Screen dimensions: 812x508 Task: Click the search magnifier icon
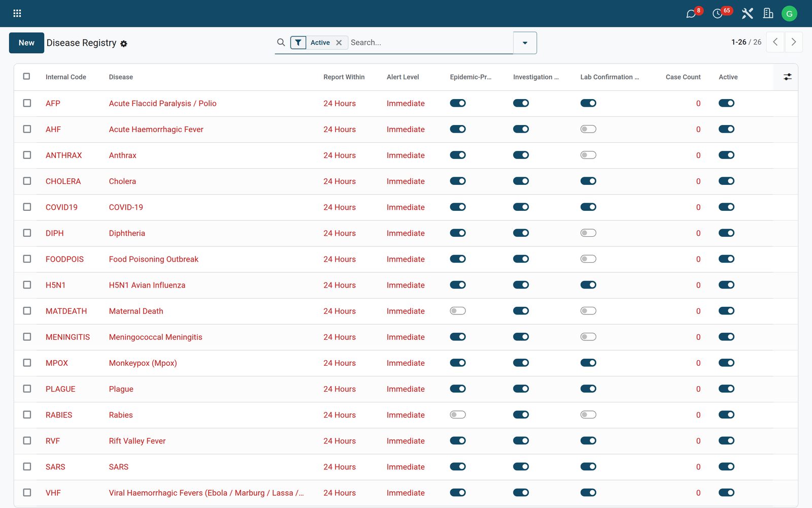click(x=281, y=42)
